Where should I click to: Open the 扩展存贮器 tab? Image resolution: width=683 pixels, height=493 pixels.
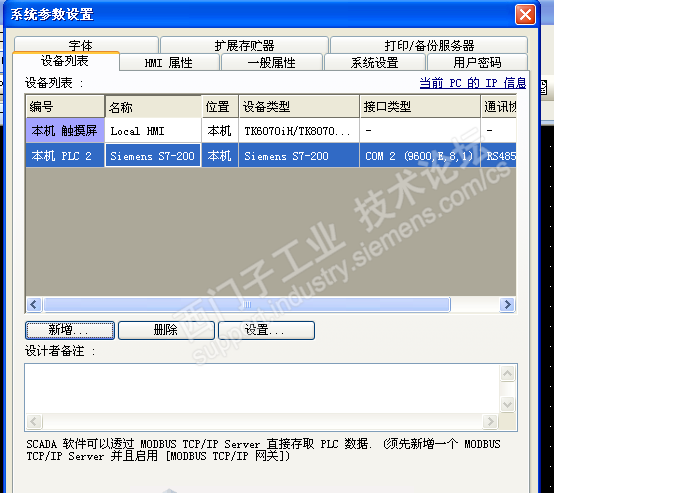point(244,45)
